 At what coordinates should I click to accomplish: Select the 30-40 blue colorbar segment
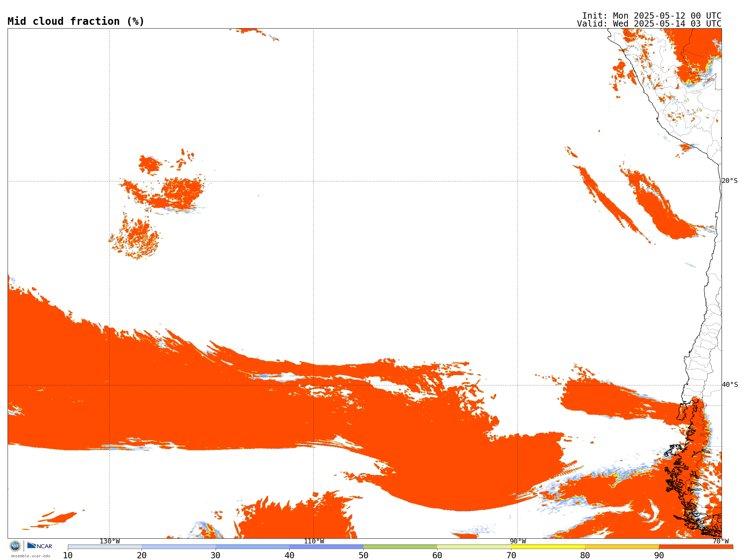[252, 547]
